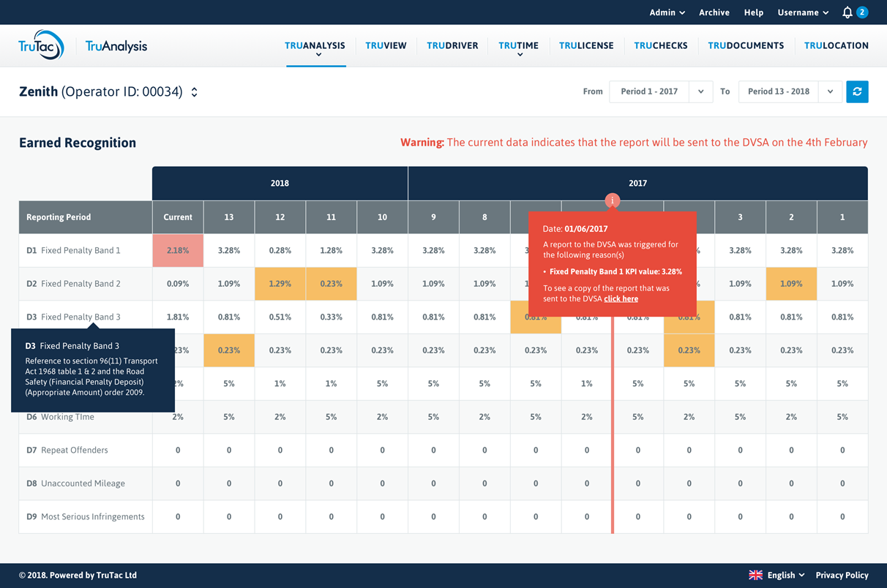Viewport: 887px width, 588px height.
Task: Click the TruAnalysis product logo beside TruTac
Action: point(116,46)
